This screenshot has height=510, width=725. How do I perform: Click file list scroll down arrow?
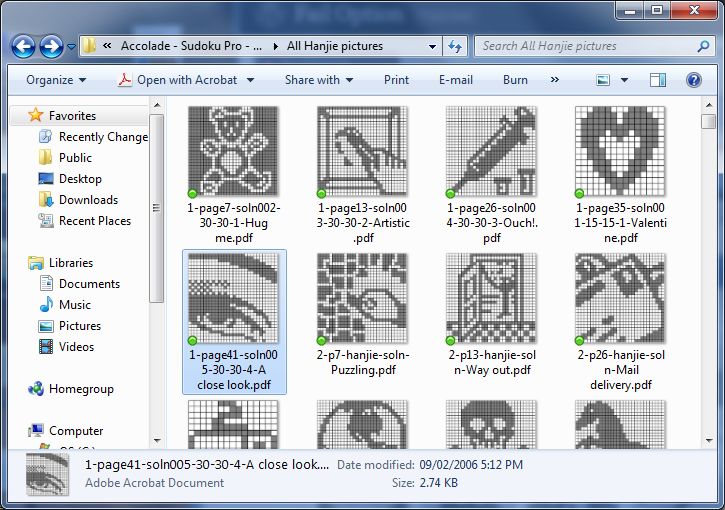pos(709,441)
